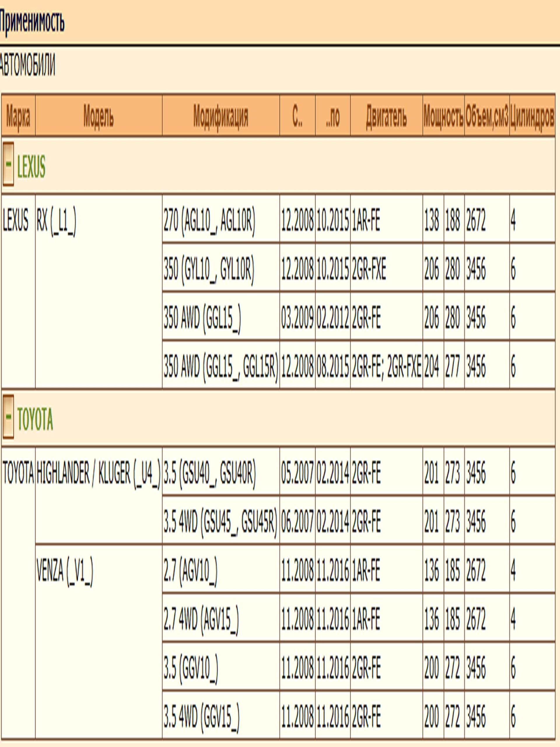Click the Модификация column header
Viewport: 560px width, 747px height.
220,117
